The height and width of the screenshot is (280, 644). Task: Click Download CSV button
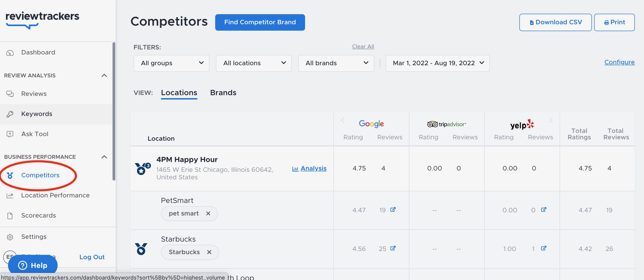[555, 22]
